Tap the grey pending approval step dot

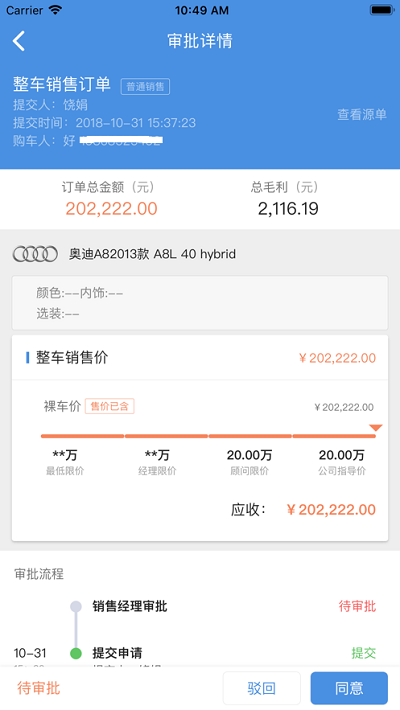click(x=76, y=606)
